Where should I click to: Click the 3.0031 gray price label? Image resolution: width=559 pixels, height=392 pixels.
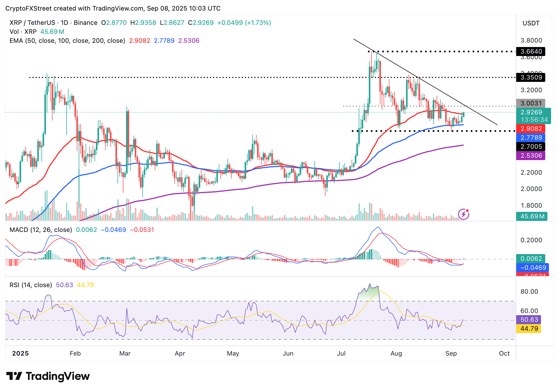tap(531, 103)
